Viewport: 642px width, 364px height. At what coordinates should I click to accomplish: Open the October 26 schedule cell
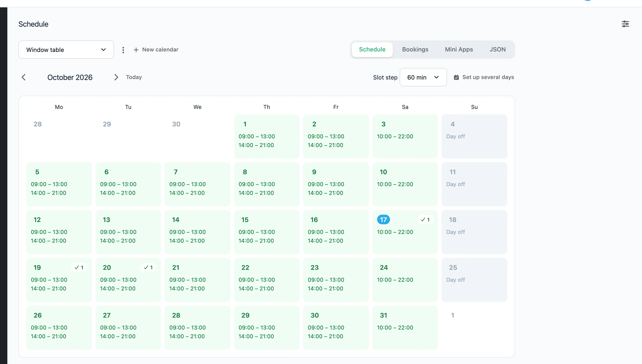pyautogui.click(x=59, y=327)
